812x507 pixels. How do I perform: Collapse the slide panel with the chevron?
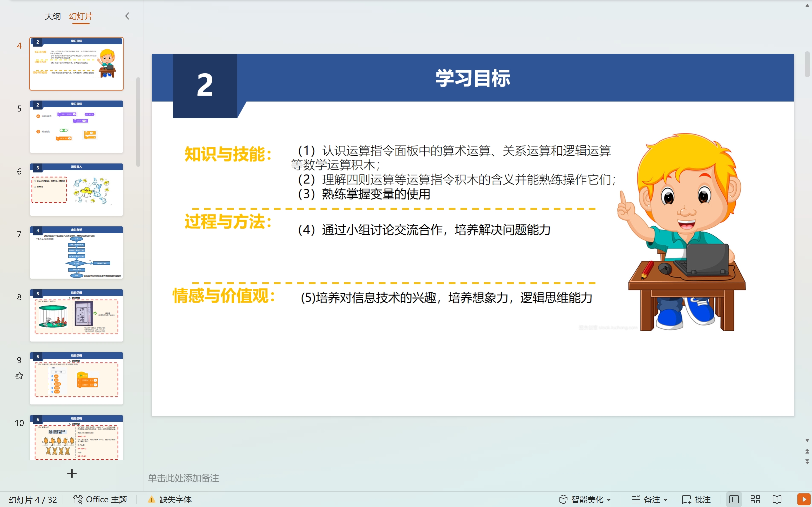coord(127,16)
